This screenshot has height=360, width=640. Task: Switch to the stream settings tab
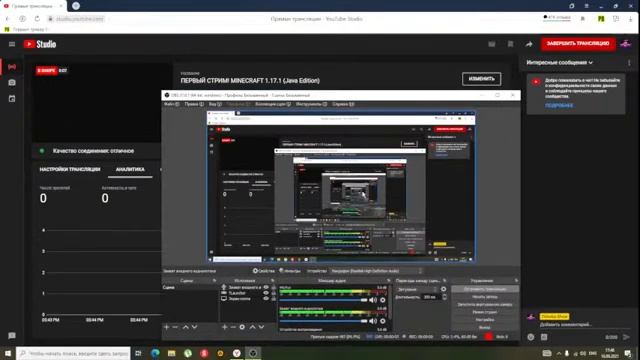[70, 169]
